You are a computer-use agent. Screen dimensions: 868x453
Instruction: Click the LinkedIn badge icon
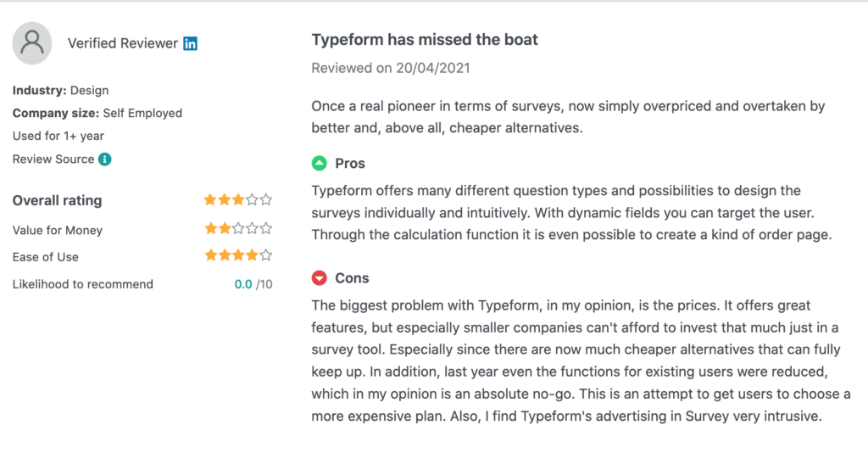click(191, 44)
